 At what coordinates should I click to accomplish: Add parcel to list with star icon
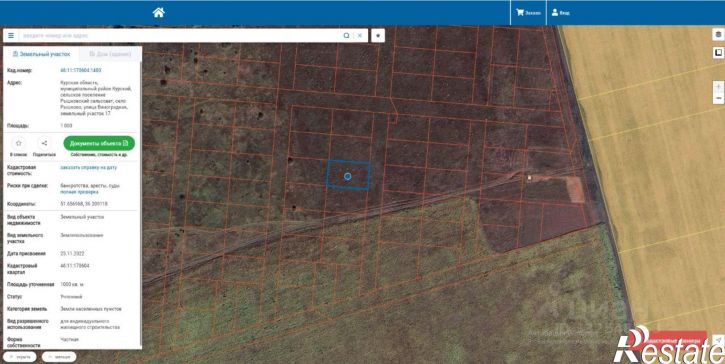[x=18, y=143]
